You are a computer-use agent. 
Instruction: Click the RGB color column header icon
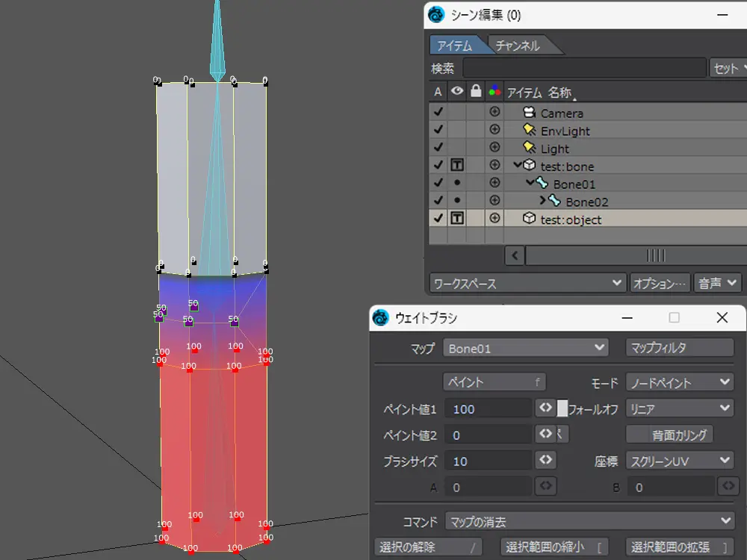tap(494, 92)
